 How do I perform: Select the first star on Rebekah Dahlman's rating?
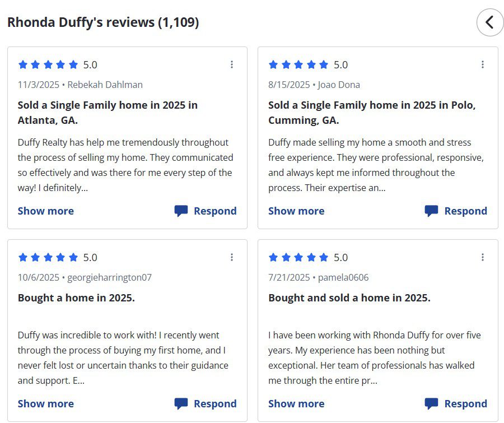click(x=23, y=64)
